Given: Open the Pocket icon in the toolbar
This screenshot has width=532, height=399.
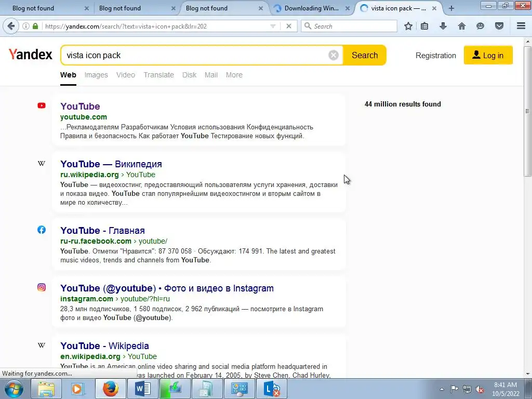Looking at the screenshot, I should pyautogui.click(x=499, y=26).
